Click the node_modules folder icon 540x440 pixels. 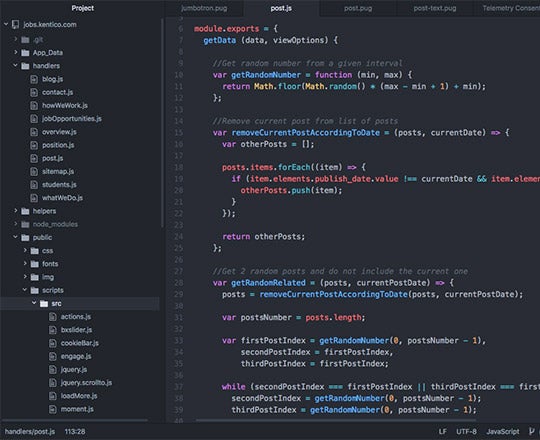tap(25, 224)
